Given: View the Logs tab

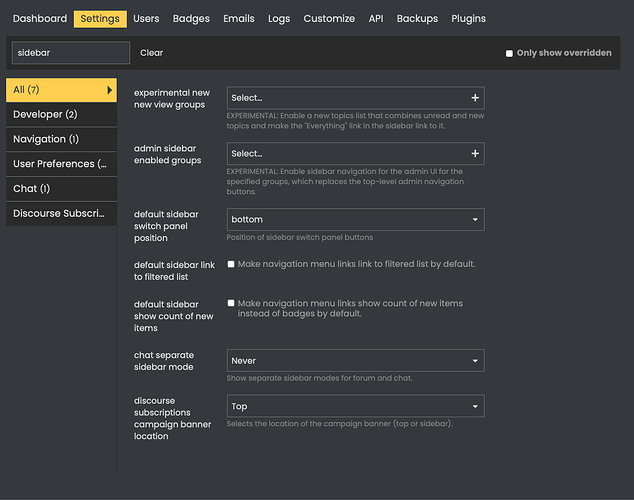Looking at the screenshot, I should point(279,19).
